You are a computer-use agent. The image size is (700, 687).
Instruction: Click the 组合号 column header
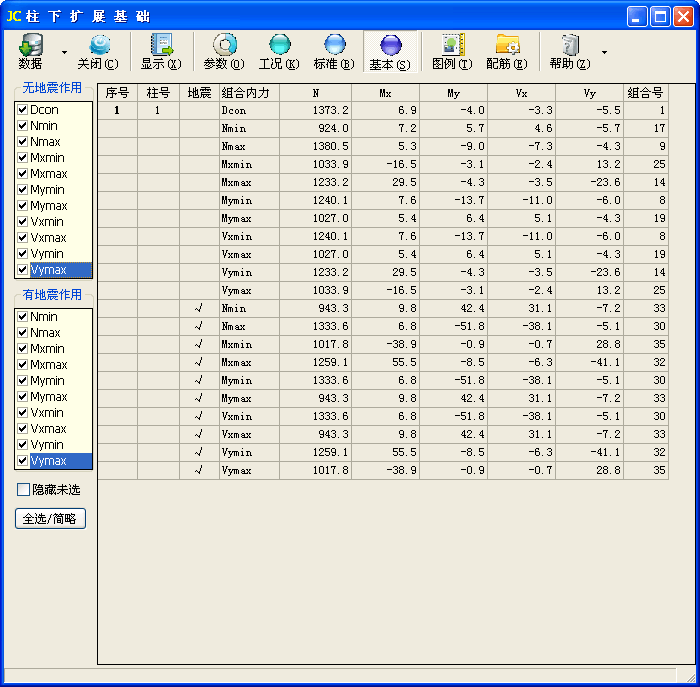click(x=646, y=93)
